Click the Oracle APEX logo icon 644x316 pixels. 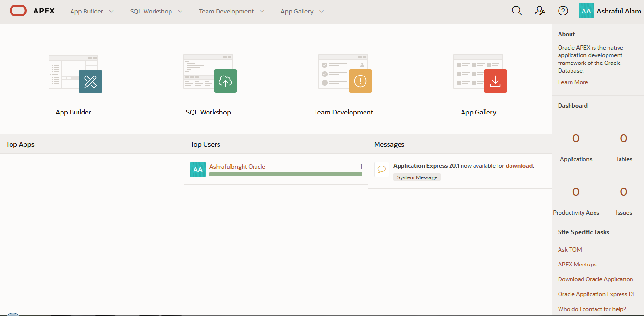[x=18, y=11]
